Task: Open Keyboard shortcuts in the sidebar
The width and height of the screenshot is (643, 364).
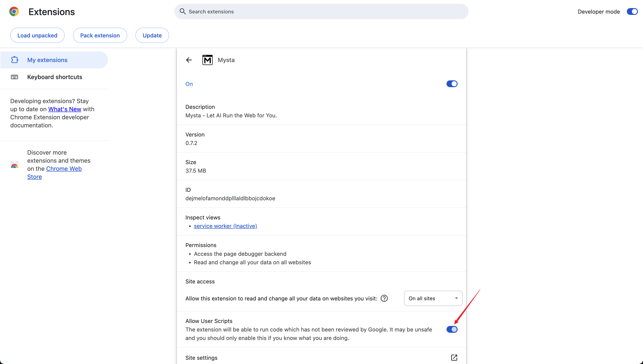Action: 54,77
